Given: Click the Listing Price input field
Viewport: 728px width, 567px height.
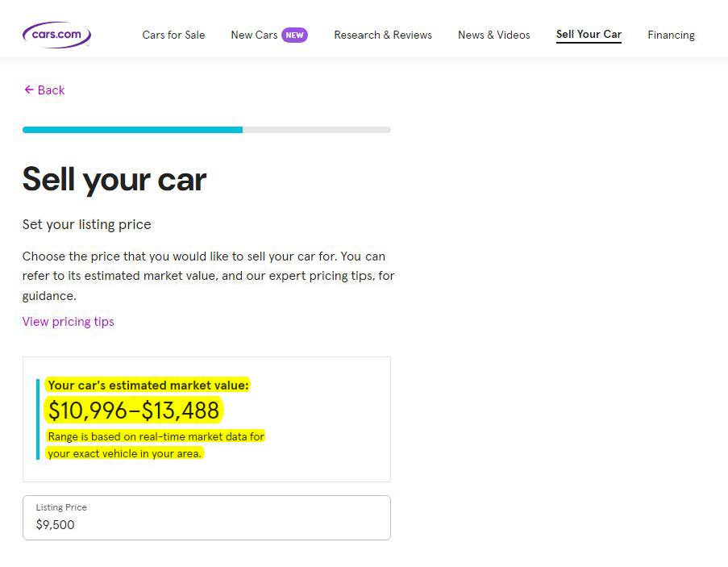Looking at the screenshot, I should tap(206, 518).
